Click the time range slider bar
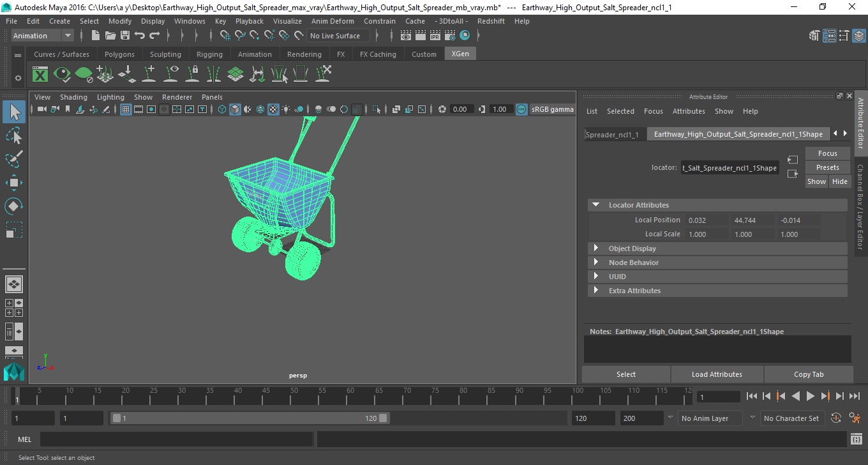 (250, 418)
